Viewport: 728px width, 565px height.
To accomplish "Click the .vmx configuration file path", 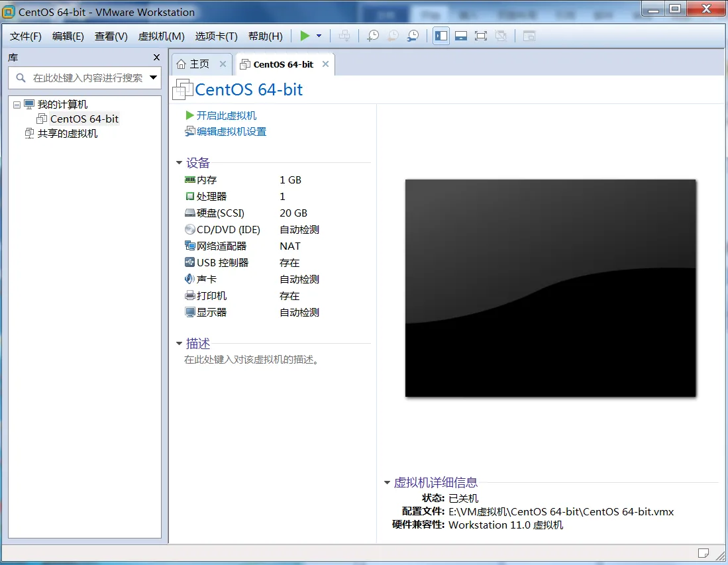I will pyautogui.click(x=561, y=511).
